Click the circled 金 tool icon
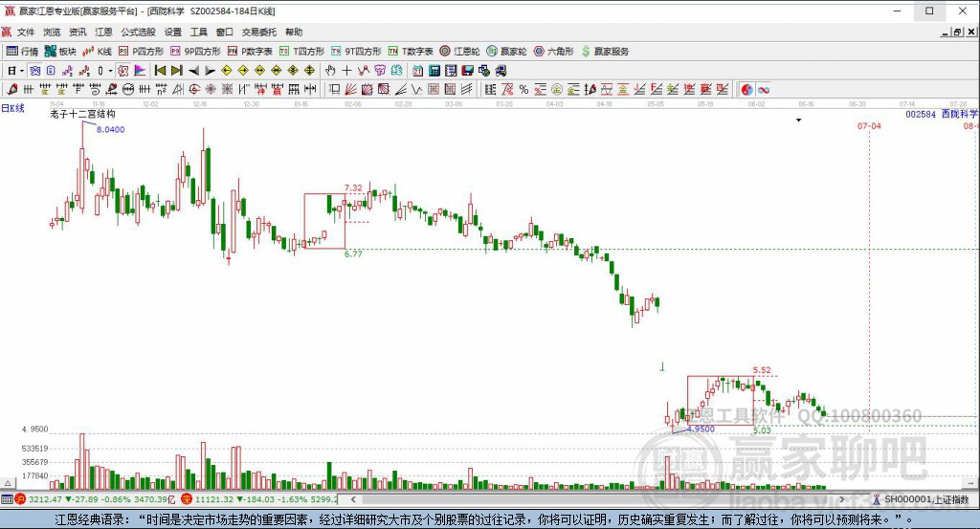This screenshot has height=529, width=980. point(557,90)
